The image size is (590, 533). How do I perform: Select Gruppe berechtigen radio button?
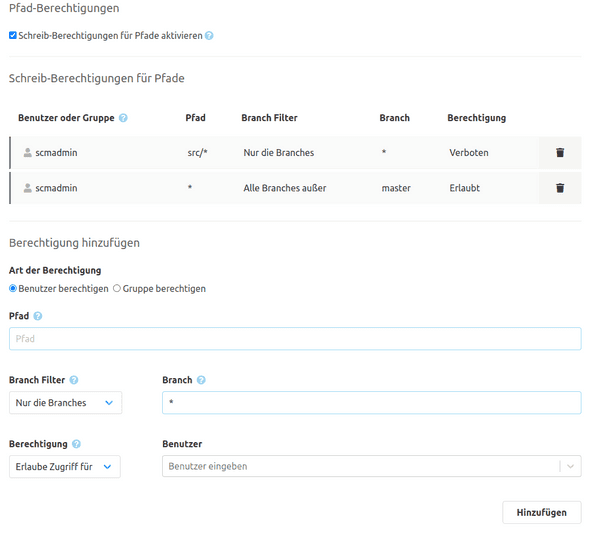[117, 289]
